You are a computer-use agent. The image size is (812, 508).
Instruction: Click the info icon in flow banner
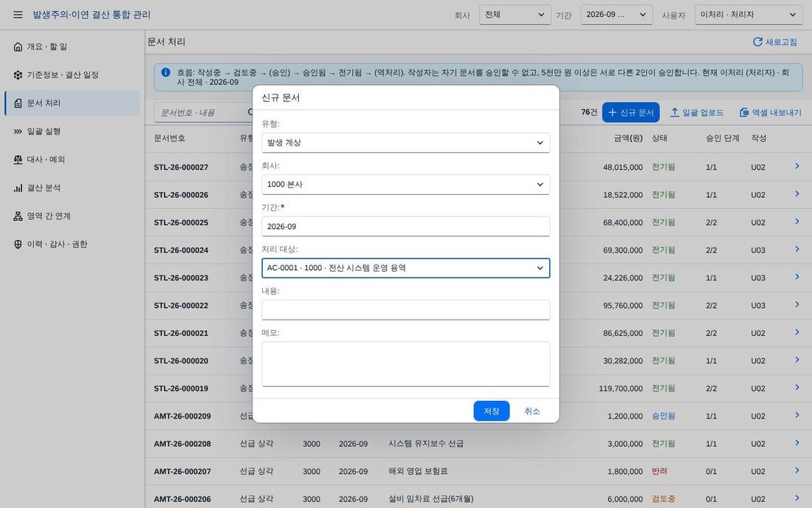pyautogui.click(x=165, y=72)
